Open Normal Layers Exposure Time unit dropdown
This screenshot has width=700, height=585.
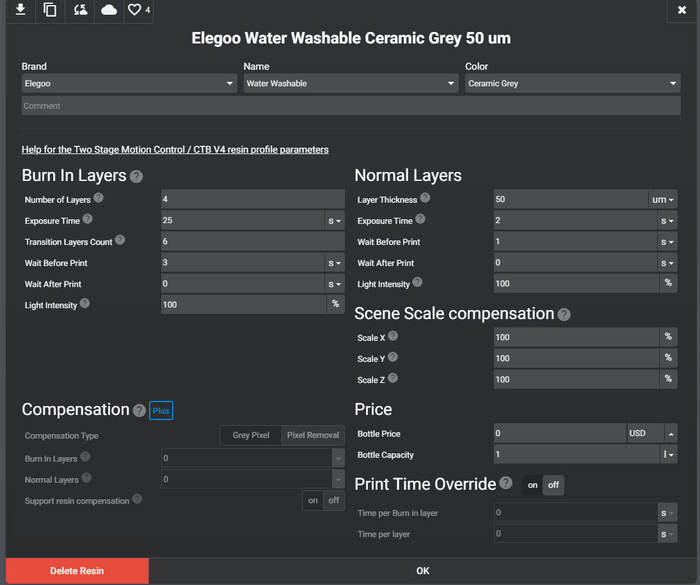(x=667, y=221)
